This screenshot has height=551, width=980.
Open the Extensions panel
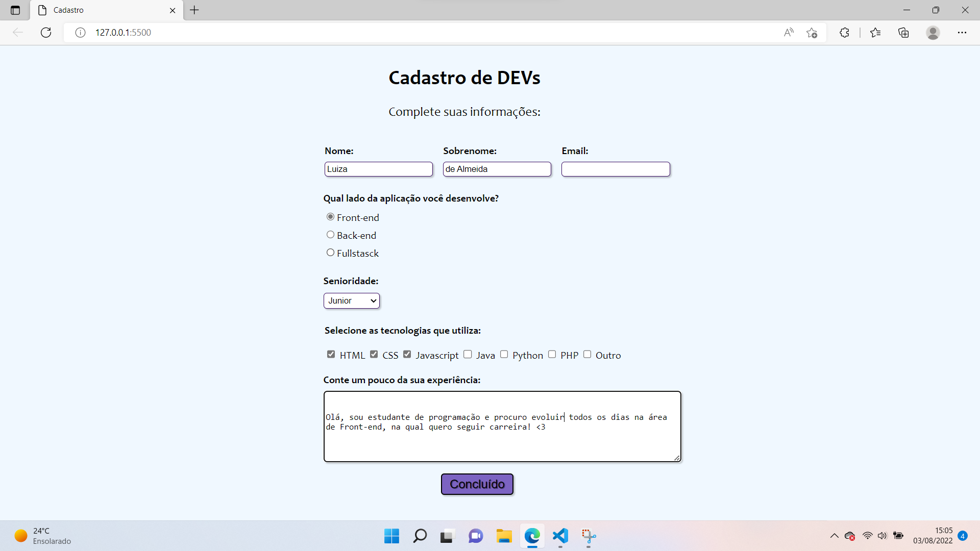[x=844, y=33]
